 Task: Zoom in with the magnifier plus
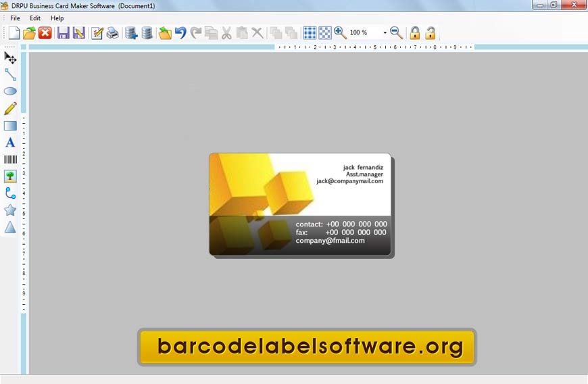click(340, 33)
